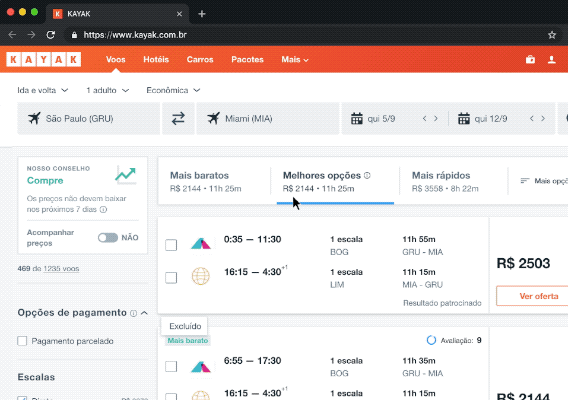The image size is (568, 400).
Task: Sort by Mais baratos
Action: 214,181
